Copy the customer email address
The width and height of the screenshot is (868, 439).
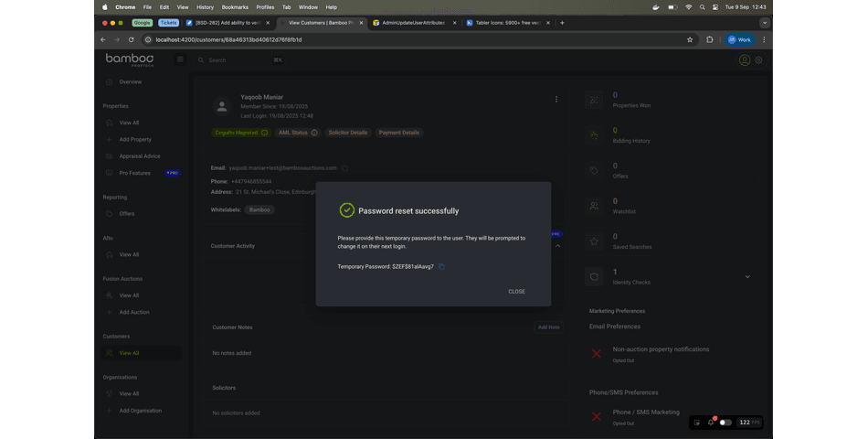coord(344,168)
